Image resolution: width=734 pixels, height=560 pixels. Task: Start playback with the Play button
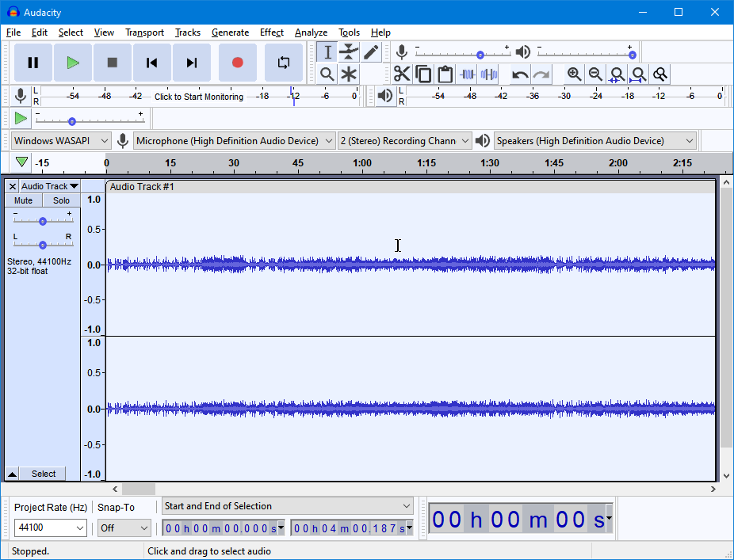(73, 63)
